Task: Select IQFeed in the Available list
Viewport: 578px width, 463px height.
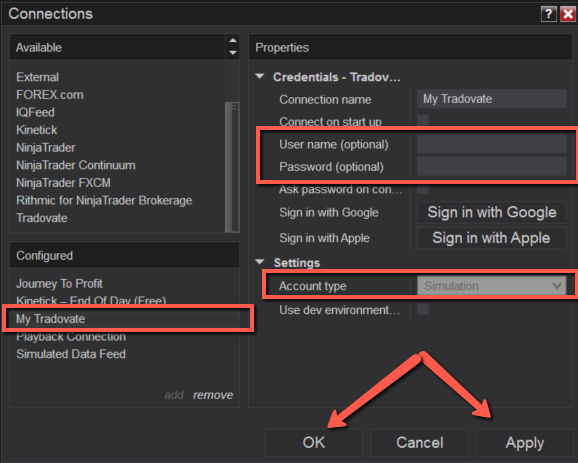Action: point(35,112)
